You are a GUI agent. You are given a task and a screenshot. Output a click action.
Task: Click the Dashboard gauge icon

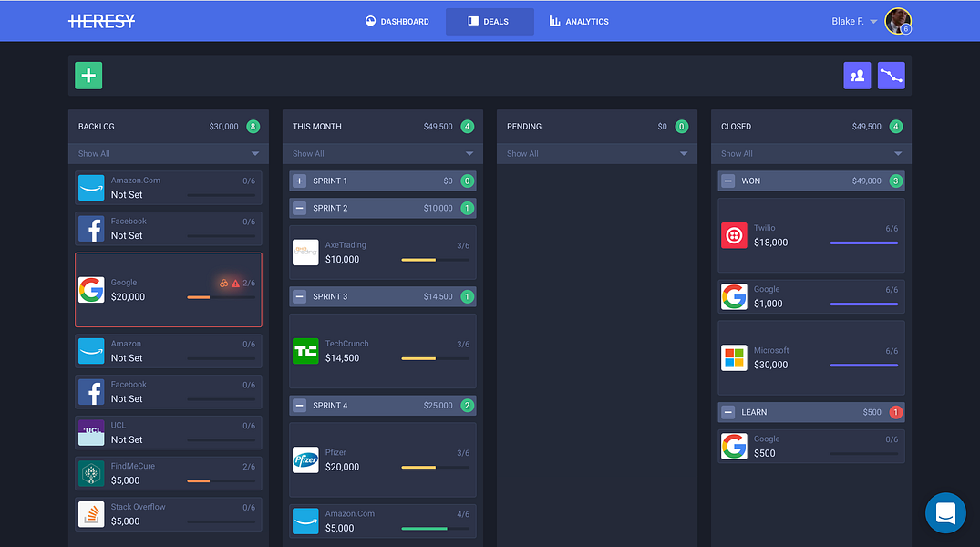[x=371, y=21]
